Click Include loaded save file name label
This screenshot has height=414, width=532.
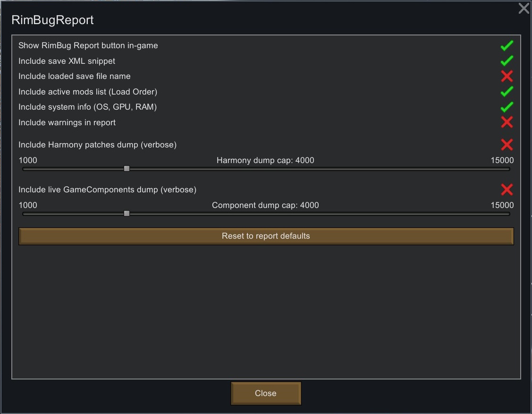pyautogui.click(x=74, y=77)
